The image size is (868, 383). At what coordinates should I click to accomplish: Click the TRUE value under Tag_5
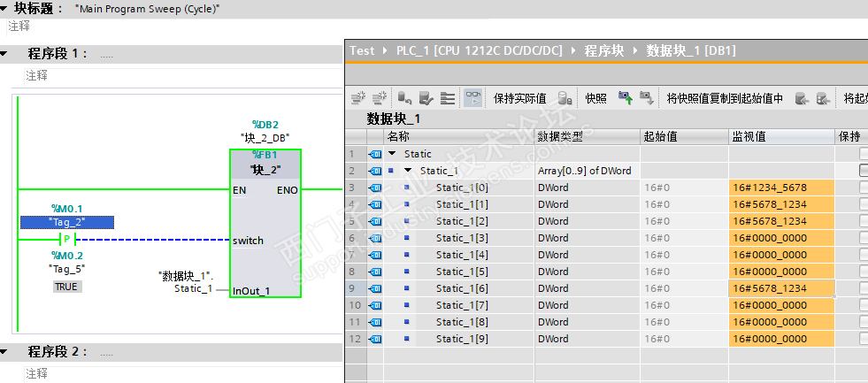(x=67, y=287)
